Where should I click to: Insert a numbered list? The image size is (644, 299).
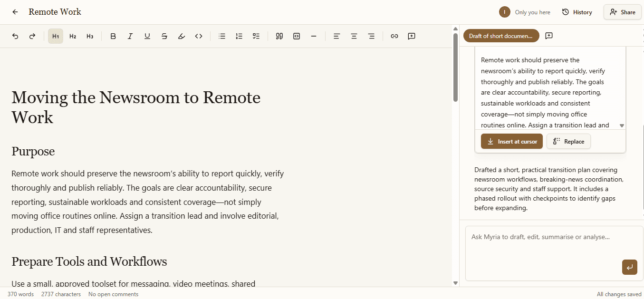[239, 36]
